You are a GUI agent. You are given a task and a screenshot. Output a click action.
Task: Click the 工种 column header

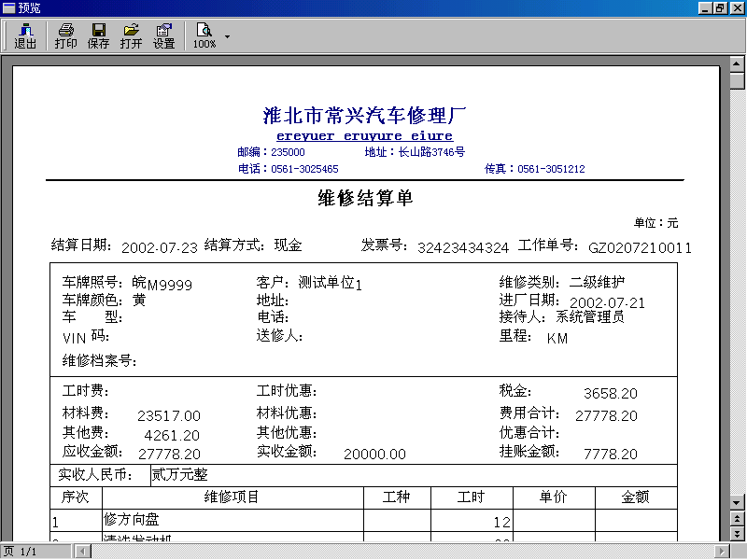pyautogui.click(x=396, y=497)
